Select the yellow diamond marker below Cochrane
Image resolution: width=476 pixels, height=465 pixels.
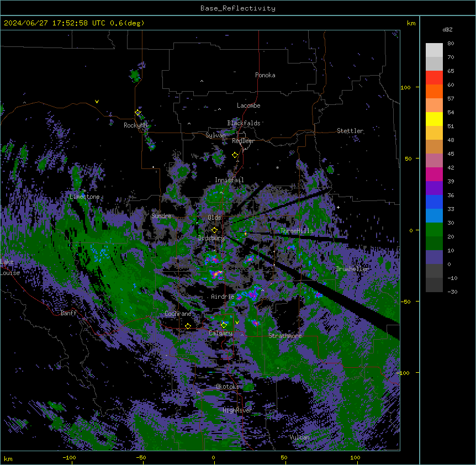tap(188, 326)
